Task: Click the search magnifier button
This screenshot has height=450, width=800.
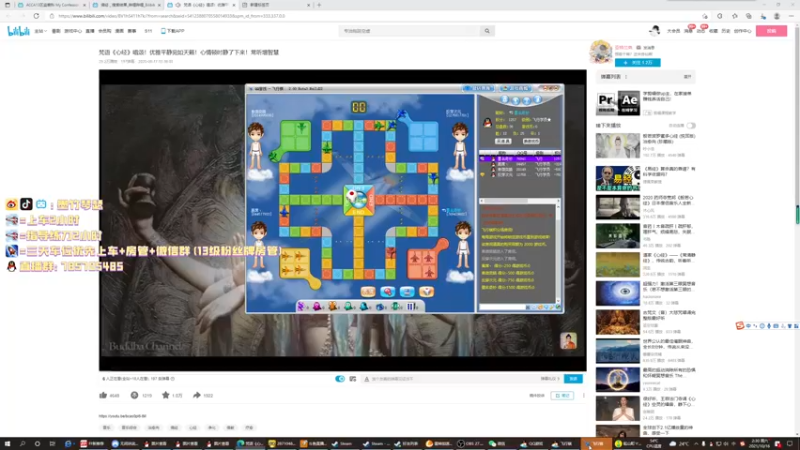Action: pos(487,31)
